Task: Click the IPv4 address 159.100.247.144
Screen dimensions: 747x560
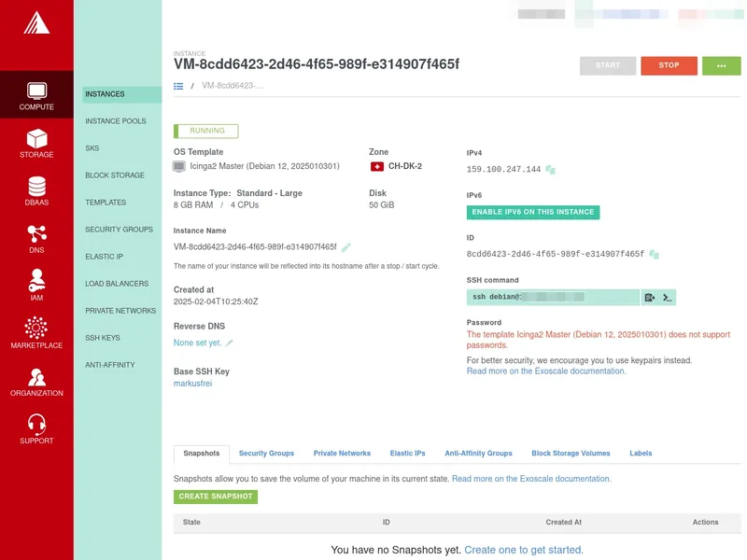Action: 503,170
